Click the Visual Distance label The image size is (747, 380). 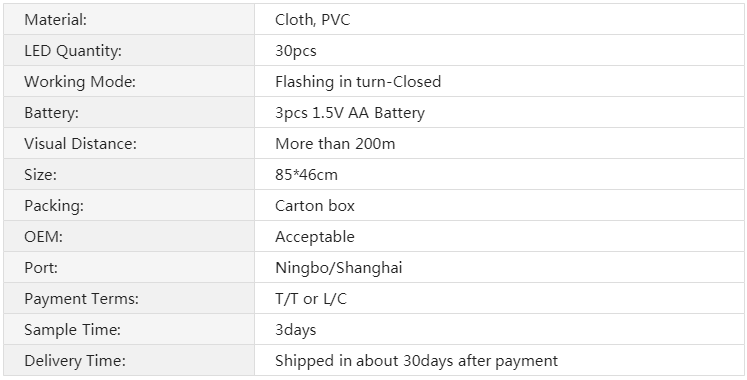81,143
